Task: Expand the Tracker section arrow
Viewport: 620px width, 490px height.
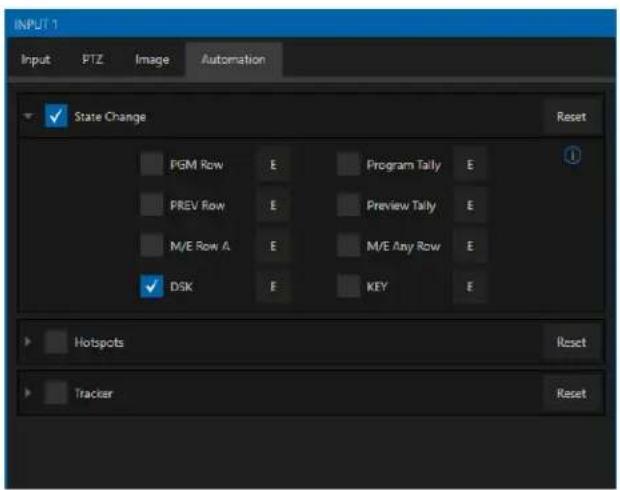Action: [x=28, y=393]
